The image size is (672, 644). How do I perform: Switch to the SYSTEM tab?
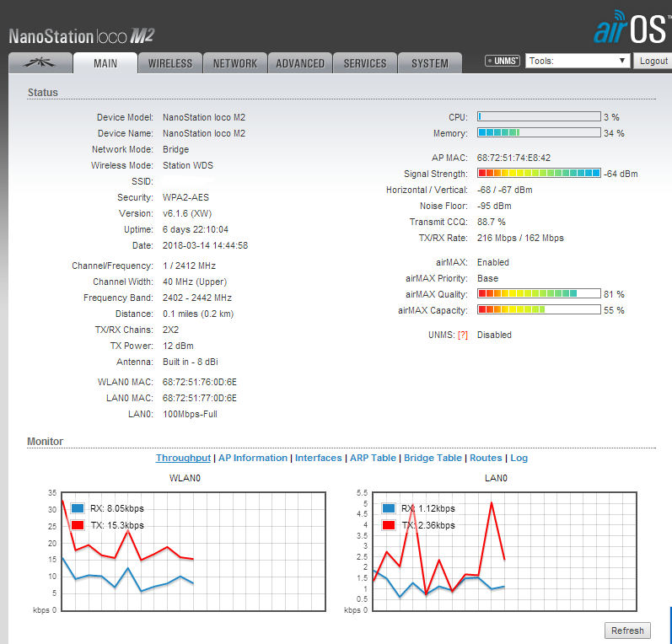430,63
